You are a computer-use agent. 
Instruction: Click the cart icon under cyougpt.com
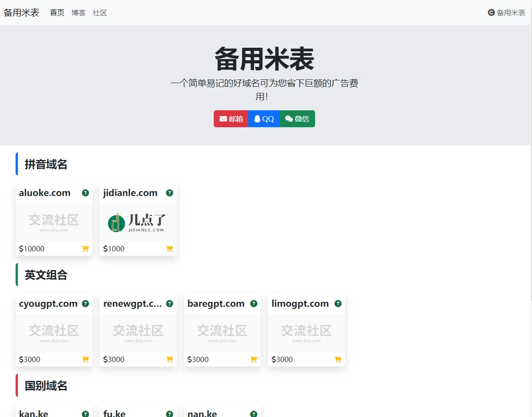tap(85, 360)
